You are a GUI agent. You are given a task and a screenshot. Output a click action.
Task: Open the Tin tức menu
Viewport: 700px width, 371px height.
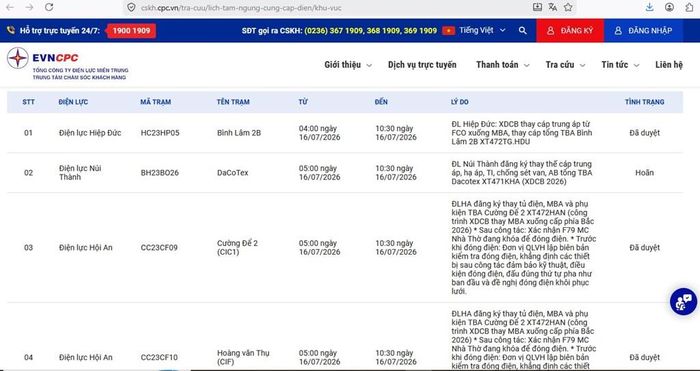pyautogui.click(x=615, y=65)
